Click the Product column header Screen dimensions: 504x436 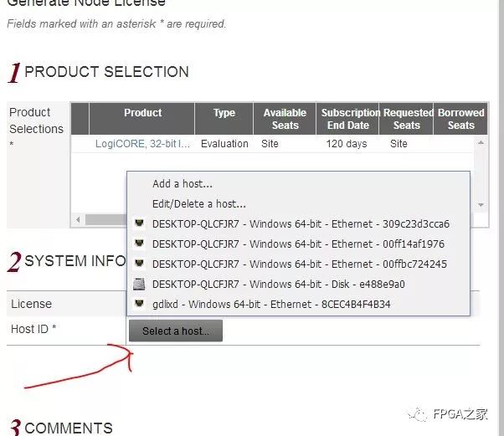[x=141, y=119]
